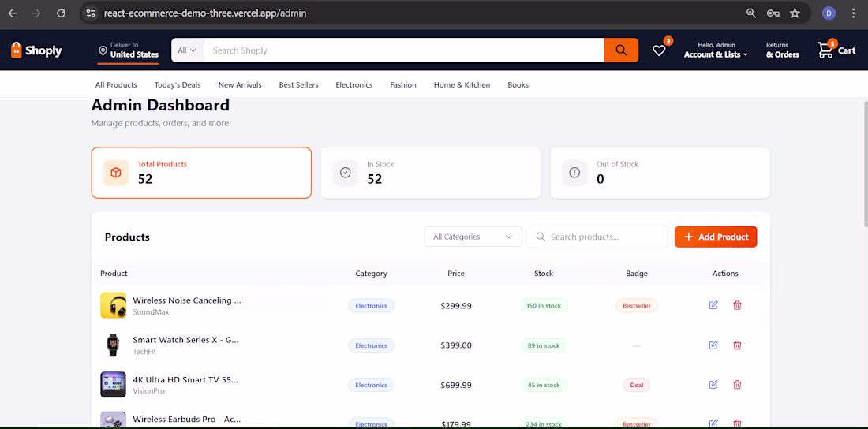868x429 pixels.
Task: Delete the 4K Ultra HD Smart TV
Action: click(x=737, y=384)
